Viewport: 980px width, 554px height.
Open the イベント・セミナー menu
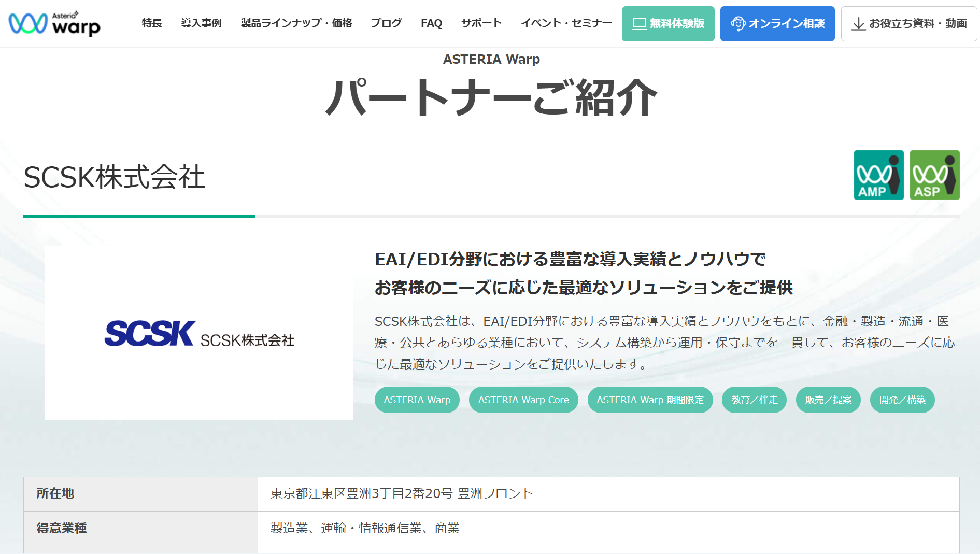click(x=566, y=23)
